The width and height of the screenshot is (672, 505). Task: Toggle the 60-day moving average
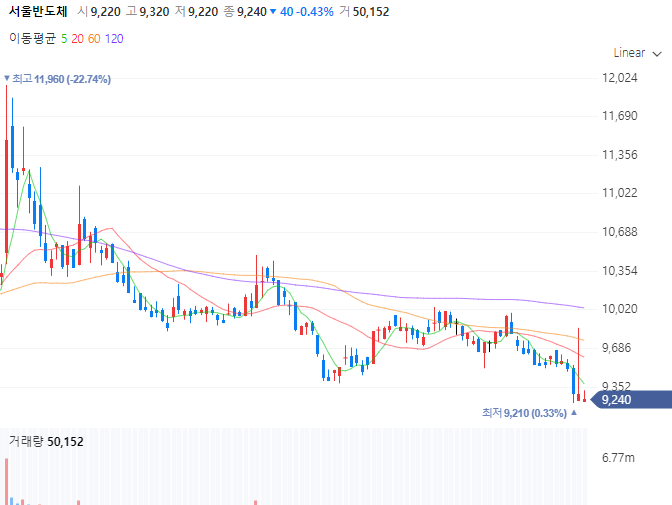[x=94, y=39]
